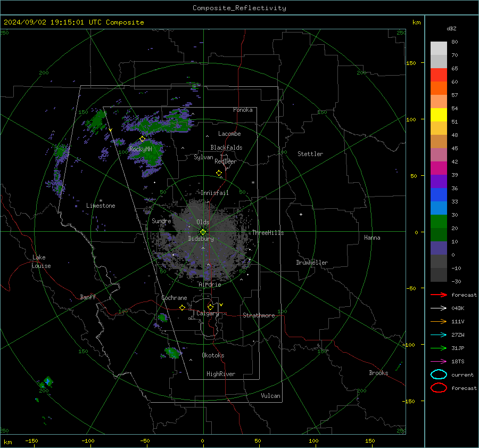This screenshot has width=479, height=448.
Task: Click the magenta 18TS arrow icon
Action: tap(439, 362)
